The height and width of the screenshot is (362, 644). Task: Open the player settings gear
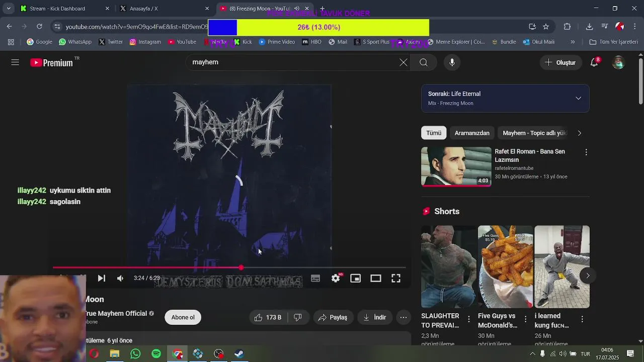click(336, 278)
